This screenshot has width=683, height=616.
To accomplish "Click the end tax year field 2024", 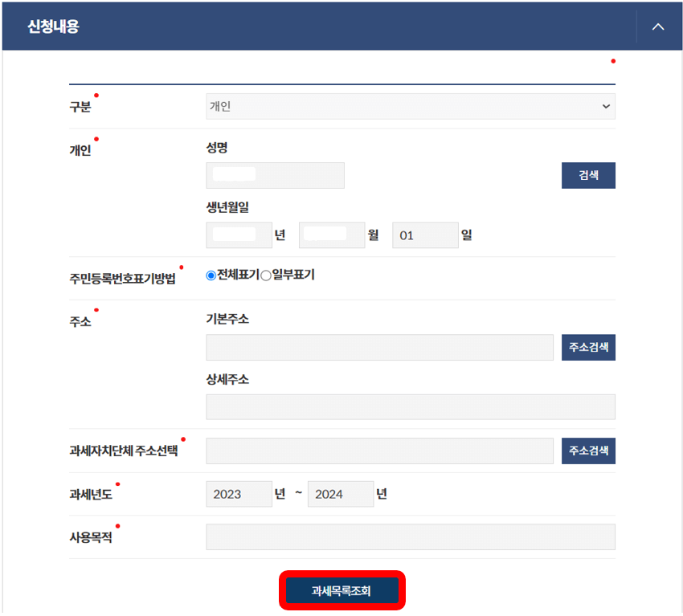I will click(340, 494).
